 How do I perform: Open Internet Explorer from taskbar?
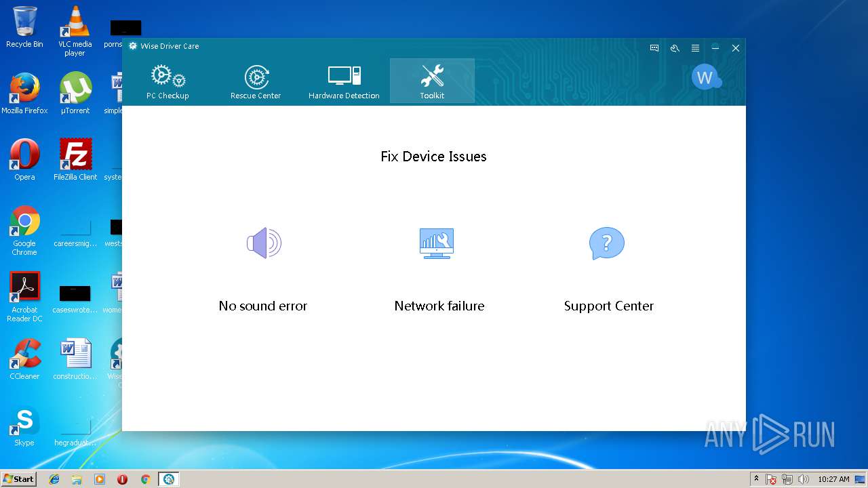54,479
